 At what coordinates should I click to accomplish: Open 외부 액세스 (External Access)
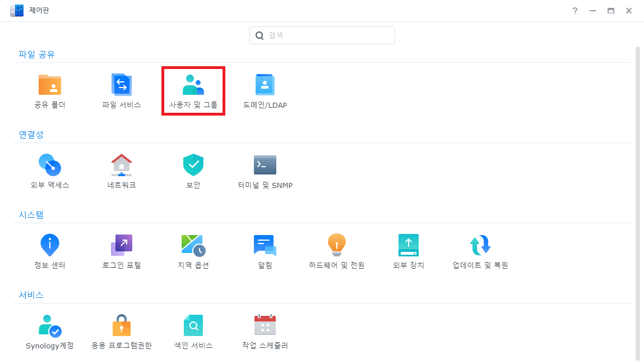click(50, 166)
